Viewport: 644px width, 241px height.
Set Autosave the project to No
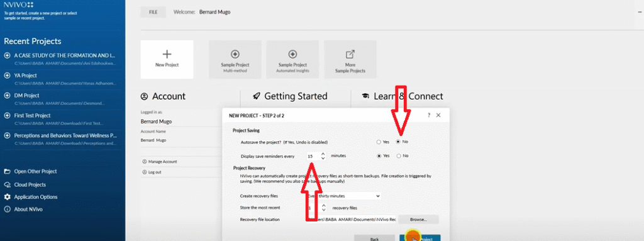[398, 142]
